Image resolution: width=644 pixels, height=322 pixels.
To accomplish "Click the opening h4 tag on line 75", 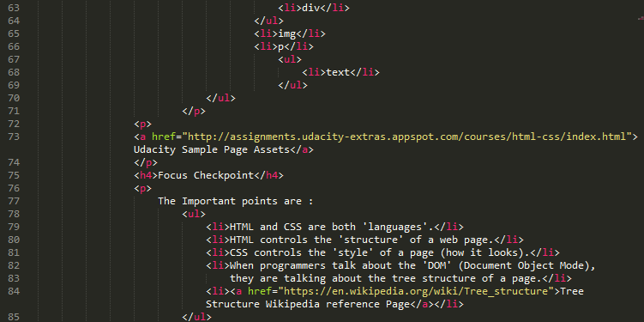I will click(146, 176).
